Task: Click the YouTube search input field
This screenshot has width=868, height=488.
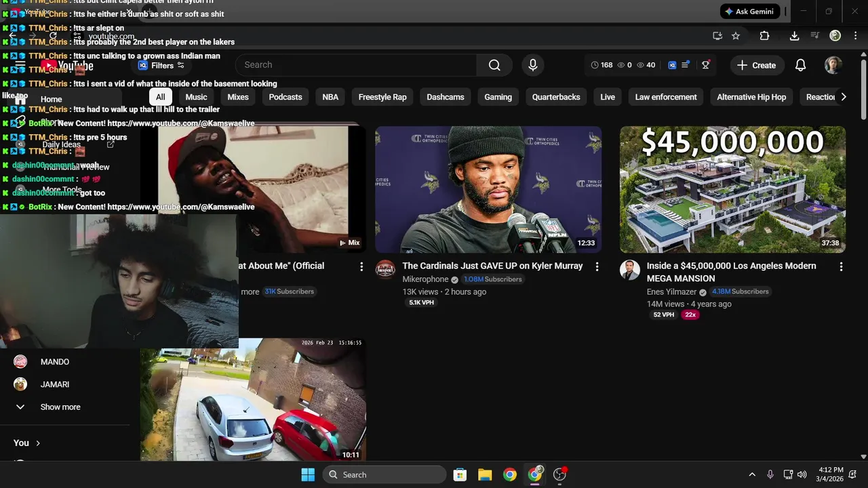Action: pos(356,65)
